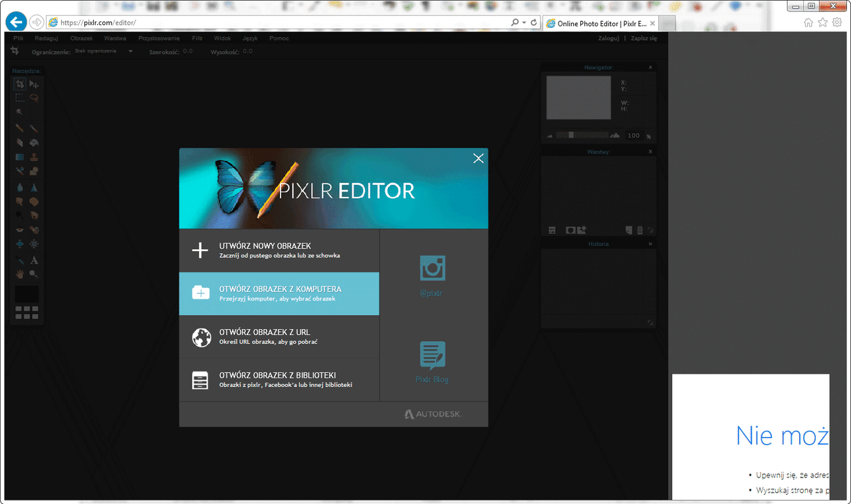
Task: Open the Ograniczenie constraint dropdown
Action: (103, 51)
